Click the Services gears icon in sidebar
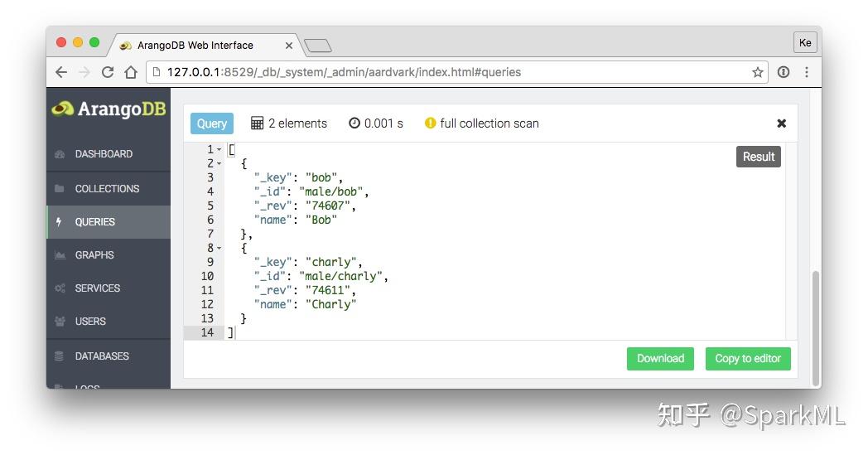868x455 pixels. [x=60, y=288]
